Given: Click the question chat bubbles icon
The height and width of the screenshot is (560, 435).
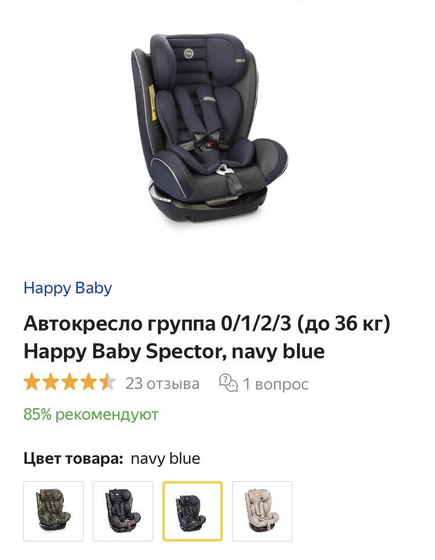Looking at the screenshot, I should pyautogui.click(x=228, y=383).
